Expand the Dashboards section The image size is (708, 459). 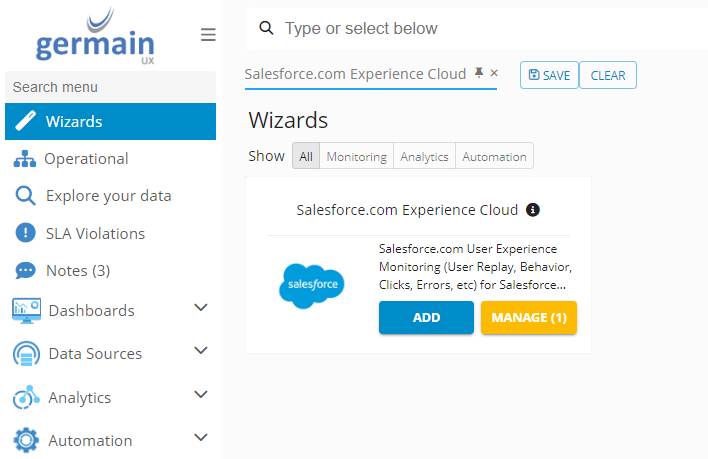click(200, 308)
